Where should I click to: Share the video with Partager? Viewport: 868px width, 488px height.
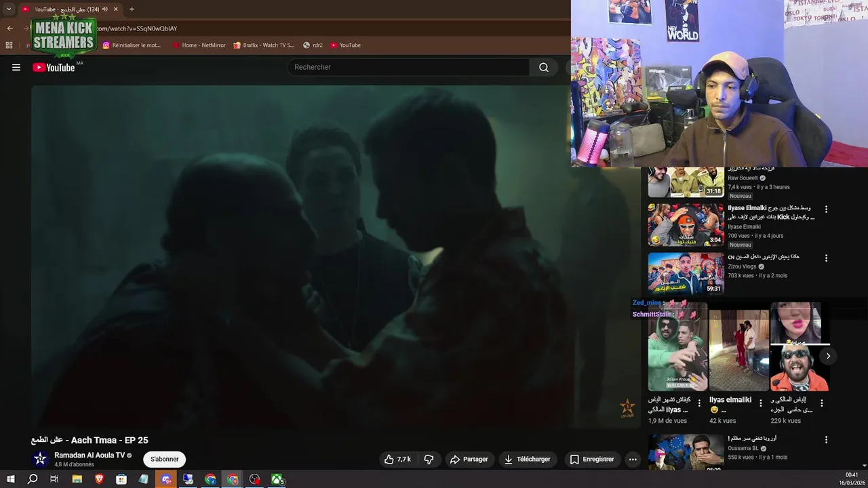469,459
